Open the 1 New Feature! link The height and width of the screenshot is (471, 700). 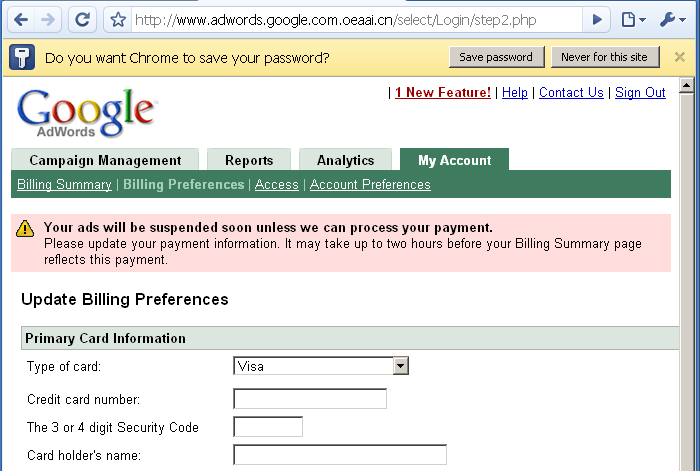pyautogui.click(x=443, y=93)
